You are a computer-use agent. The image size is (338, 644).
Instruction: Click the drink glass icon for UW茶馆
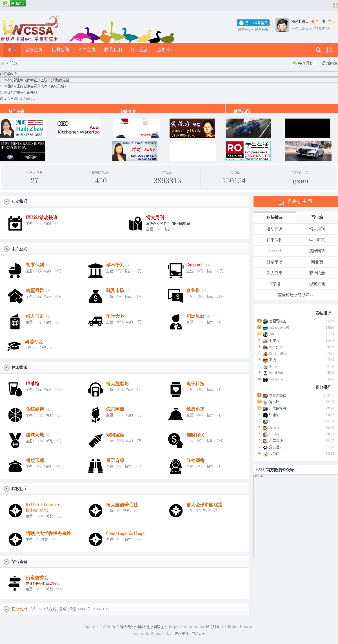point(15,389)
